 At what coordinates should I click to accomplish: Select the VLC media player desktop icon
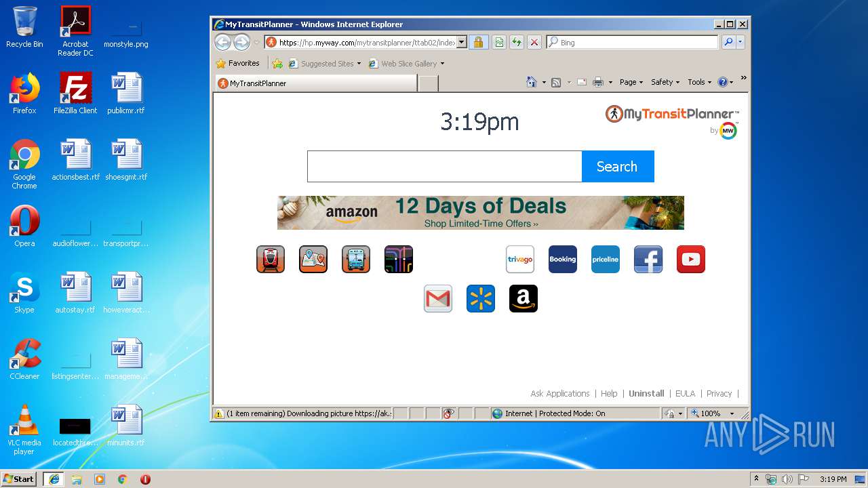[x=24, y=430]
